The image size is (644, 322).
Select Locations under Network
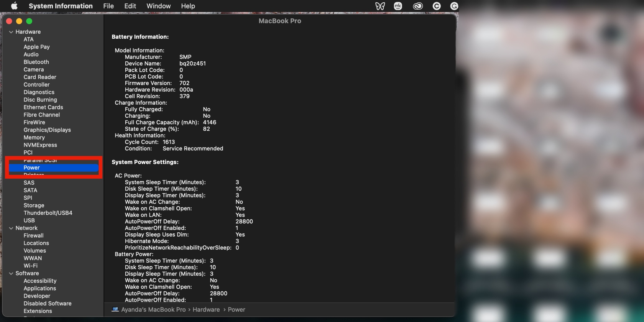36,243
